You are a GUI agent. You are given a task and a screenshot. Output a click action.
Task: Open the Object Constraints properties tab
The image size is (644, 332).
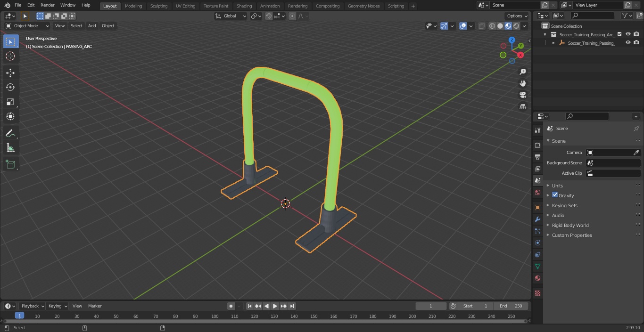click(537, 254)
